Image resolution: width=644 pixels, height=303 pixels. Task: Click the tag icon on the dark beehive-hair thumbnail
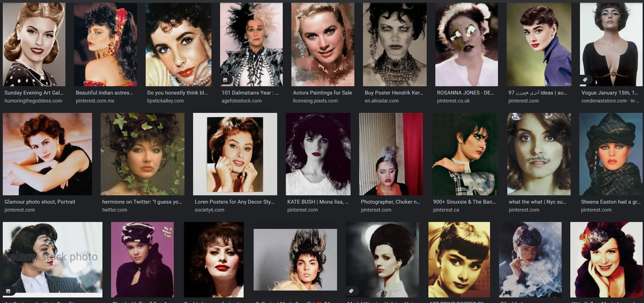[351, 291]
